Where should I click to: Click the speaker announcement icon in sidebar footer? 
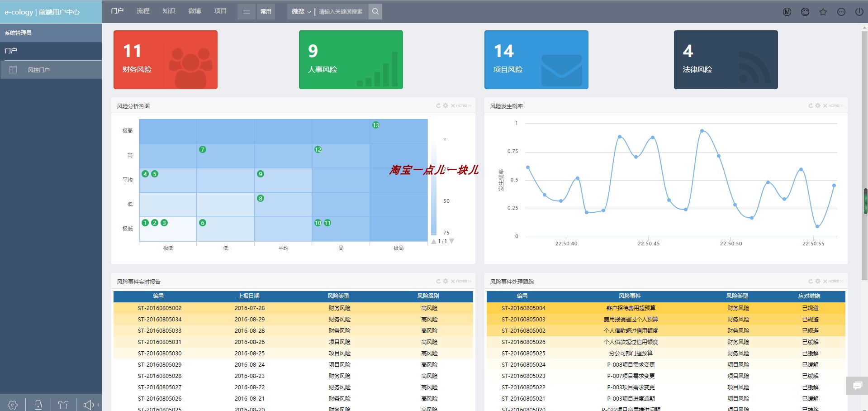point(88,405)
